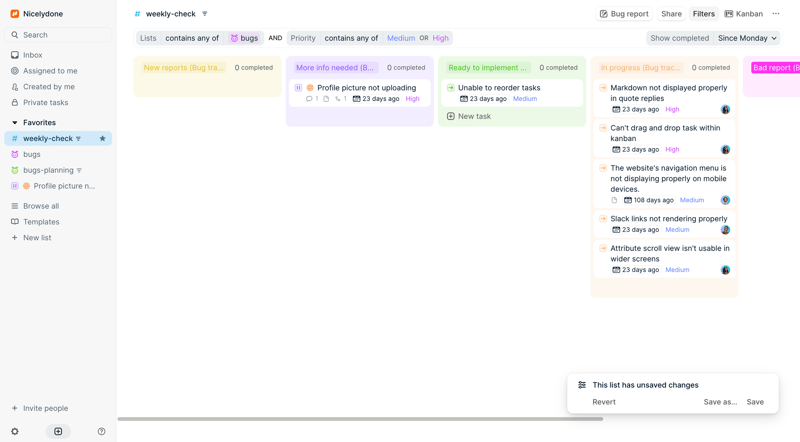Open the more options ellipsis menu
800x442 pixels.
pyautogui.click(x=776, y=14)
